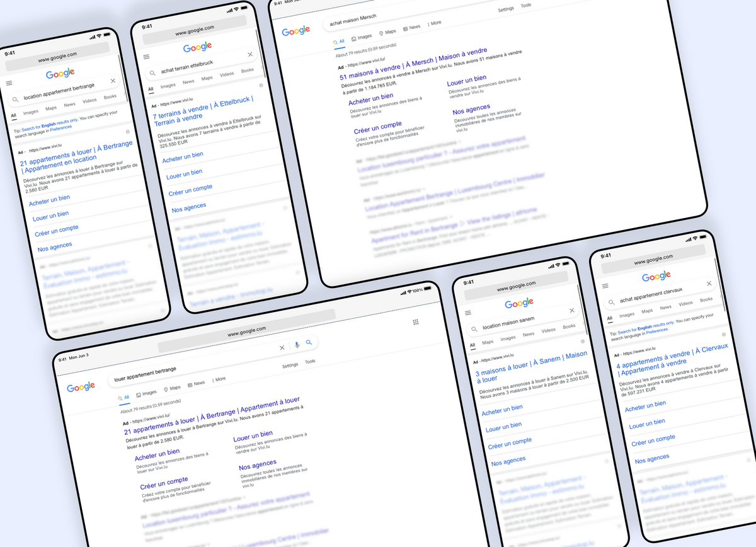The width and height of the screenshot is (756, 547).
Task: Open Settings on 'achat maison Mersch' tablet
Action: click(506, 9)
